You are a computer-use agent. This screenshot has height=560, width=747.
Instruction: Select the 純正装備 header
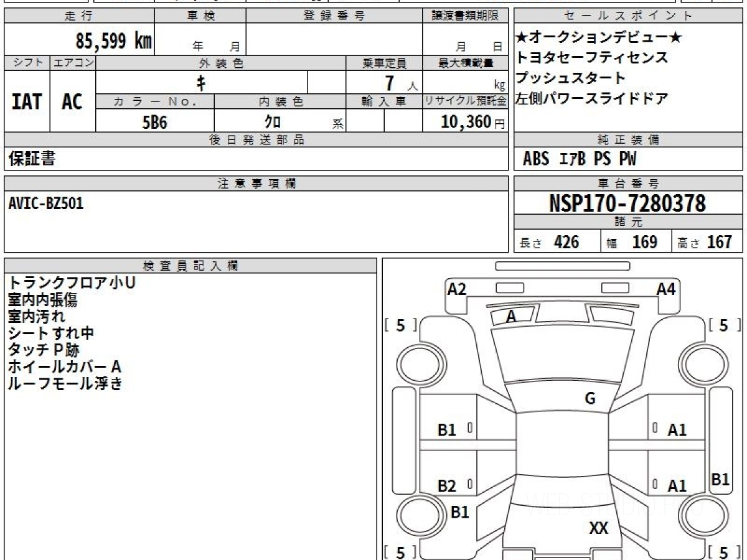(628, 140)
